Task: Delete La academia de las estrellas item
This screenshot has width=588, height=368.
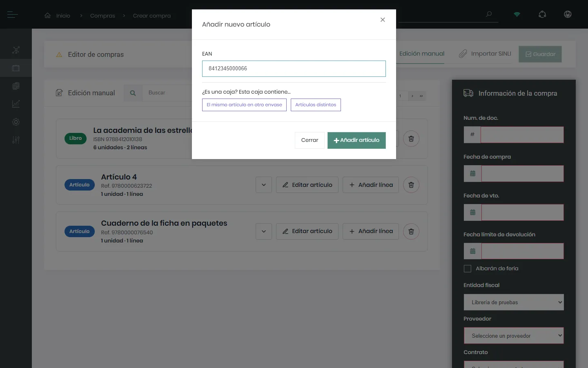Action: pyautogui.click(x=411, y=139)
